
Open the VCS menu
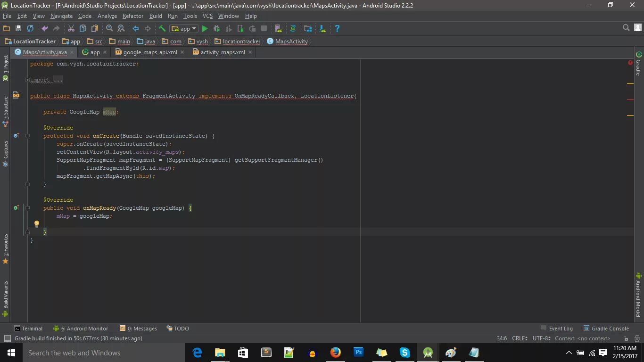[x=207, y=16]
